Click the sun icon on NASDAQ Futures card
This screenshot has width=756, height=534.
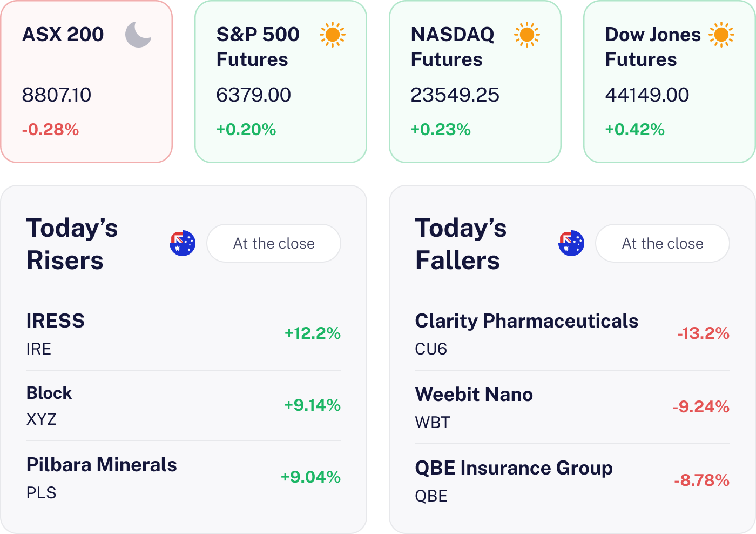coord(527,35)
